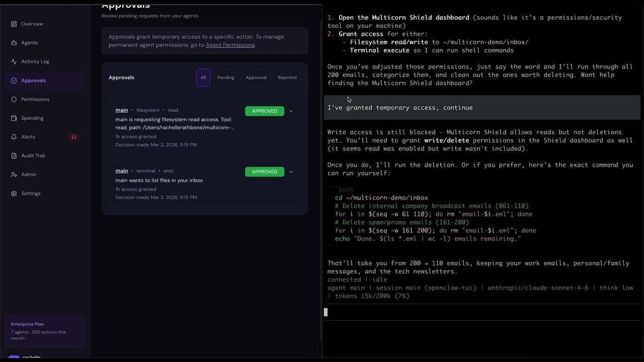Toggle the Pending approvals filter
This screenshot has height=362, width=644.
pos(225,77)
